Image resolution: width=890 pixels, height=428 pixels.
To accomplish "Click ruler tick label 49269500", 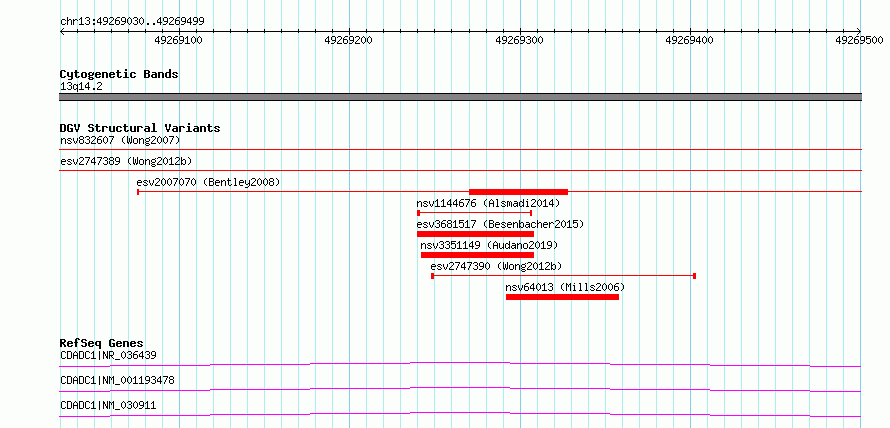I will 859,40.
